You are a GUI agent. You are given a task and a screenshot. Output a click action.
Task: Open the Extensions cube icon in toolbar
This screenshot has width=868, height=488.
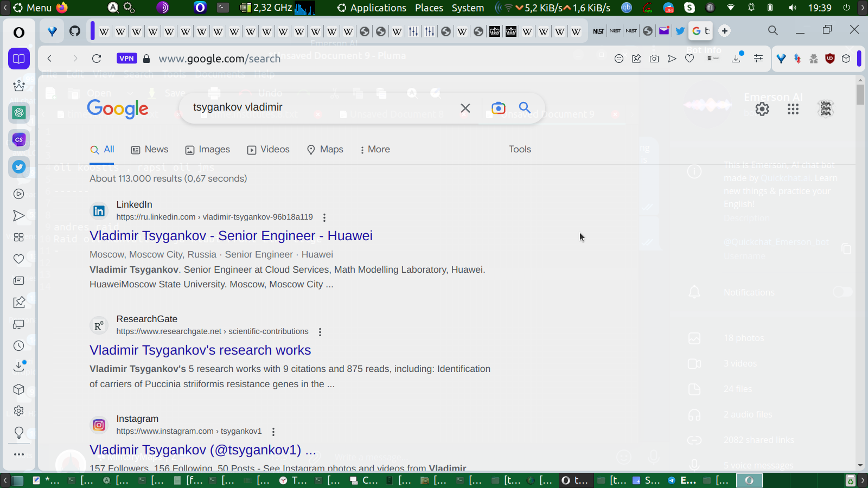click(x=846, y=59)
